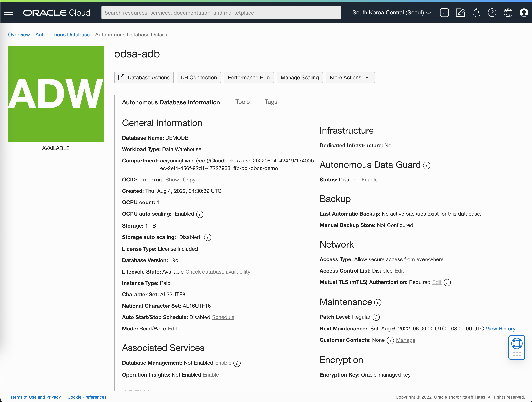Open the hamburger navigation menu

pyautogui.click(x=8, y=13)
